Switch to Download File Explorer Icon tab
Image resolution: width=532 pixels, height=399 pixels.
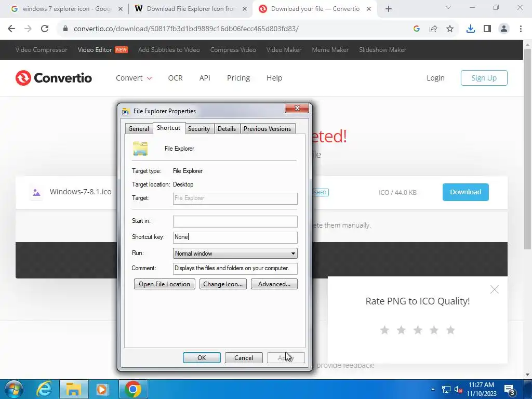tap(191, 9)
